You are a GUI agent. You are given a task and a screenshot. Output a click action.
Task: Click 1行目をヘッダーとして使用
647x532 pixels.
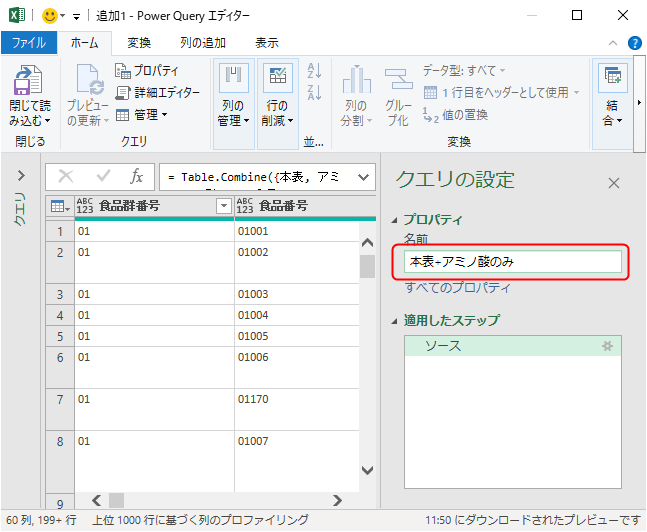click(501, 92)
